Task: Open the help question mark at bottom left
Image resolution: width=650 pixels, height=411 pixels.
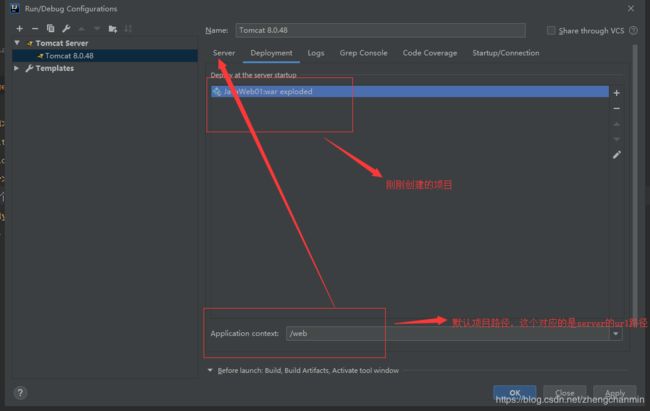Action: pyautogui.click(x=20, y=392)
